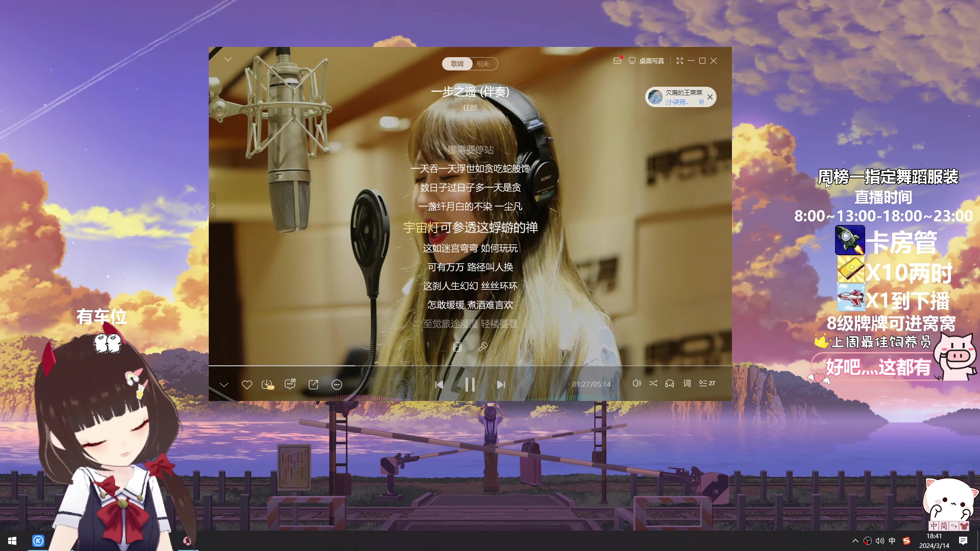Click the song title 一步之遥 (伴奏)
This screenshot has height=551, width=980.
[x=470, y=92]
